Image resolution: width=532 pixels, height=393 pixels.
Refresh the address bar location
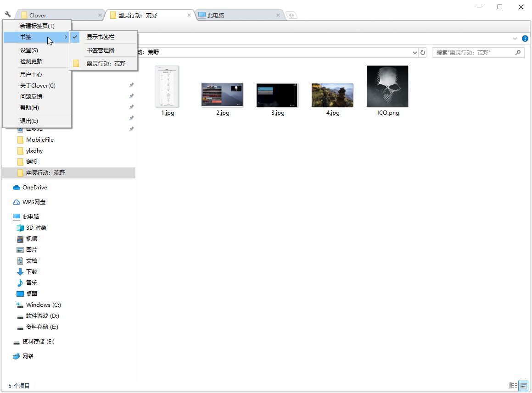pos(423,53)
